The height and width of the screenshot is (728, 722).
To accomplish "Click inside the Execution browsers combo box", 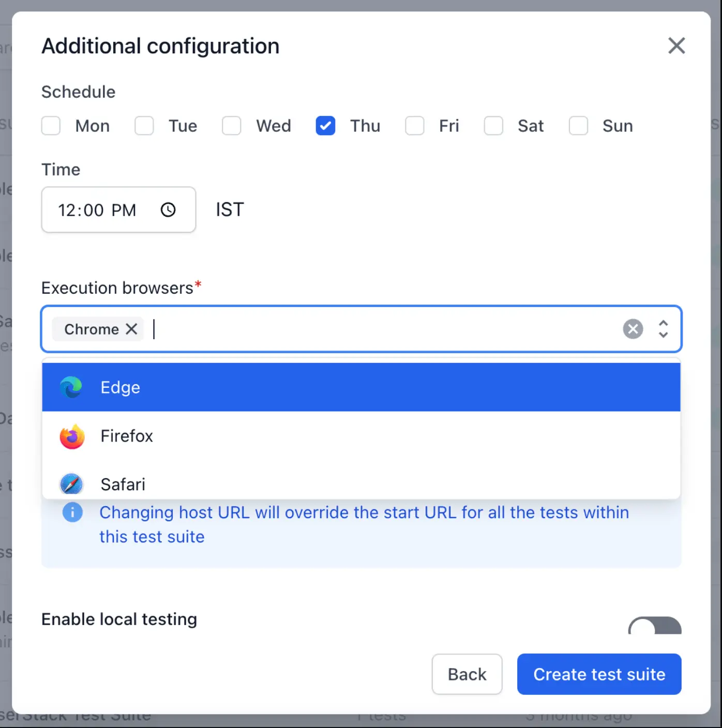I will pyautogui.click(x=361, y=329).
